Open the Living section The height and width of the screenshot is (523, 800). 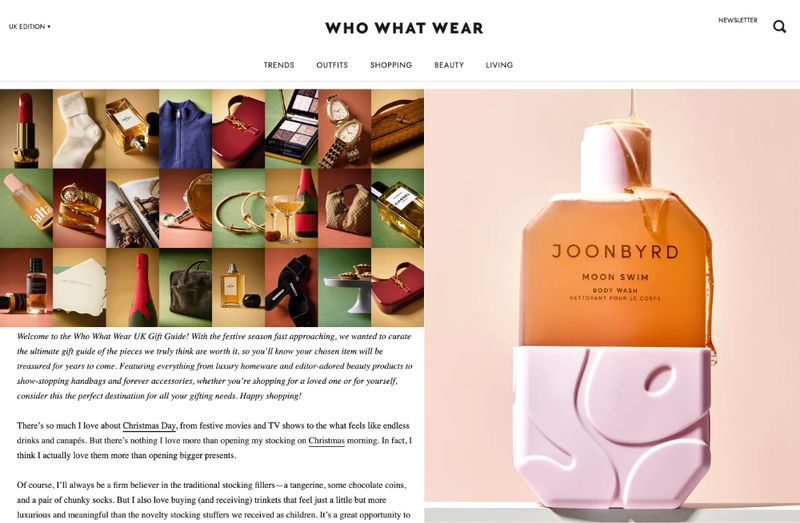tap(499, 65)
